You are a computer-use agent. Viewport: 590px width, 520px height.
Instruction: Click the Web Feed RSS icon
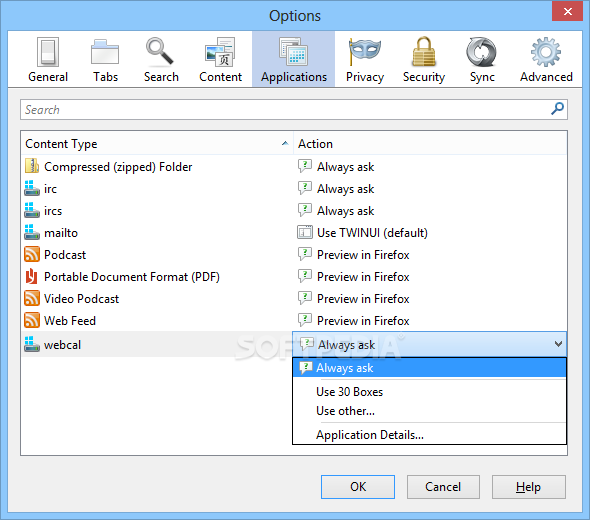click(32, 321)
